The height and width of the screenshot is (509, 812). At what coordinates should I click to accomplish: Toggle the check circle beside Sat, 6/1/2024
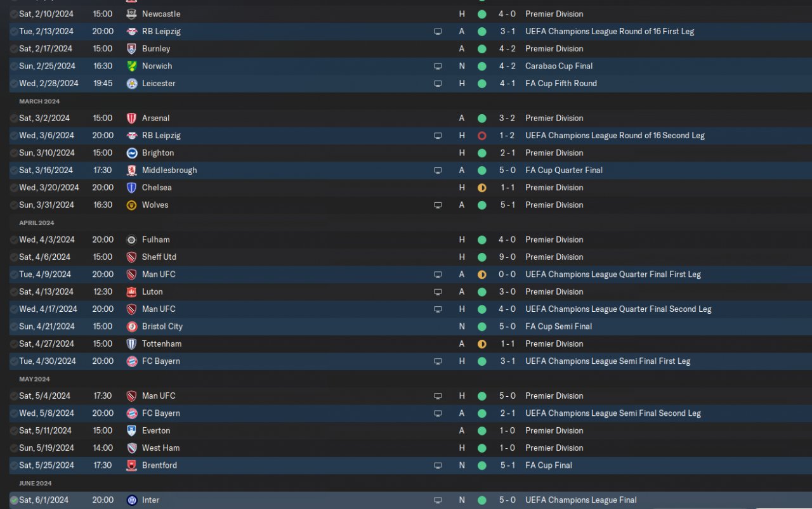point(14,500)
